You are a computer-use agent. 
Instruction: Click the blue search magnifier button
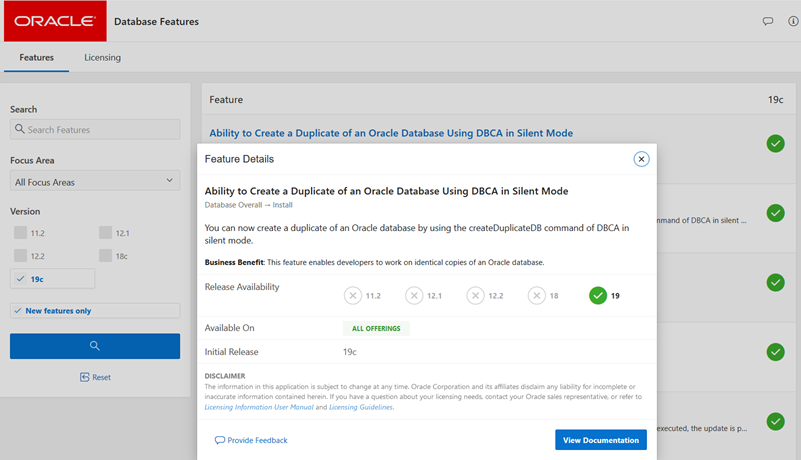pos(95,346)
